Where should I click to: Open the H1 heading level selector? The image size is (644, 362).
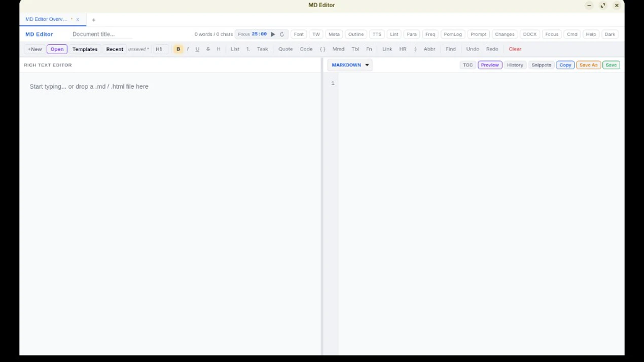tap(161, 49)
